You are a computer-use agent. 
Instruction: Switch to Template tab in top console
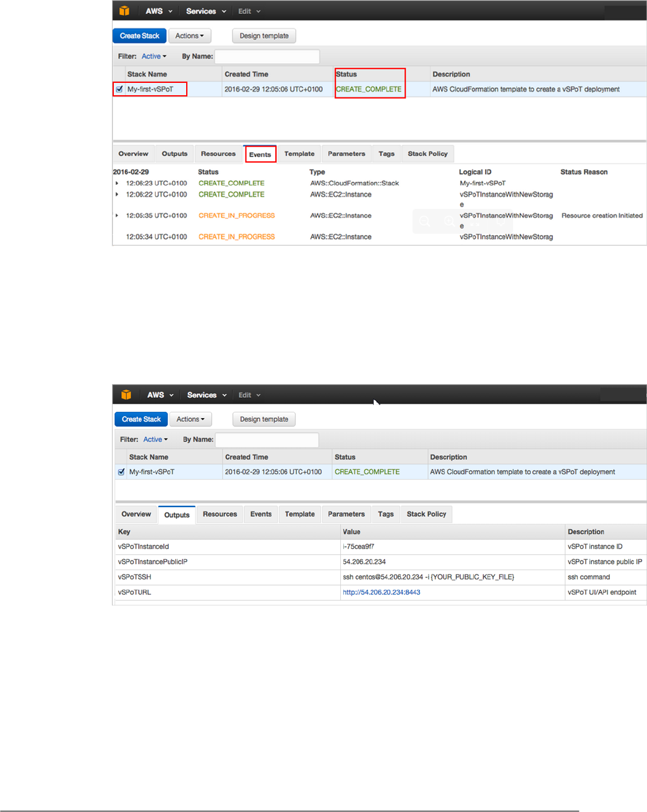pyautogui.click(x=299, y=154)
